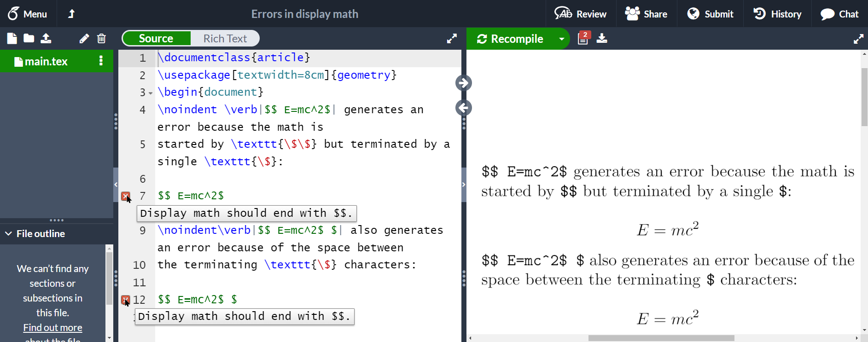The width and height of the screenshot is (868, 342).
Task: Click the rename pencil icon
Action: coord(84,39)
